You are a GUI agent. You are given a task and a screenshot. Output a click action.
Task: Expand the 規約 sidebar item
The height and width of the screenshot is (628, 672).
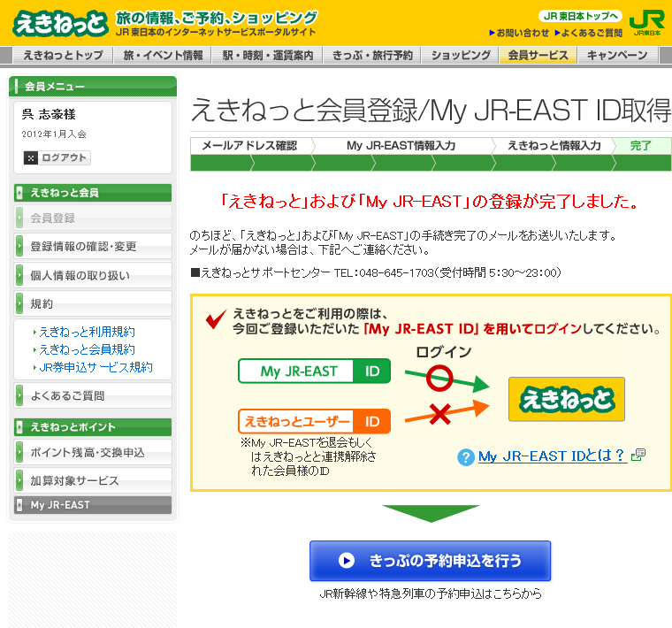(93, 303)
